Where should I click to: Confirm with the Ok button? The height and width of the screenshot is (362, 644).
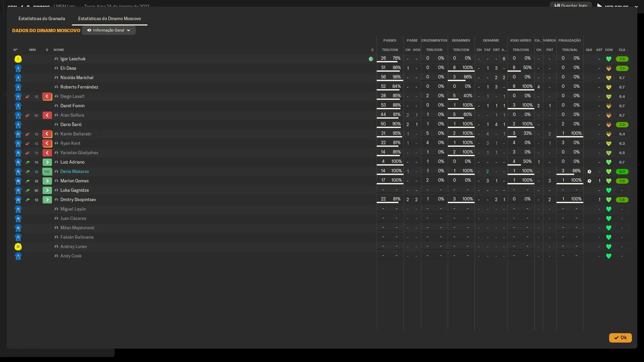[620, 338]
